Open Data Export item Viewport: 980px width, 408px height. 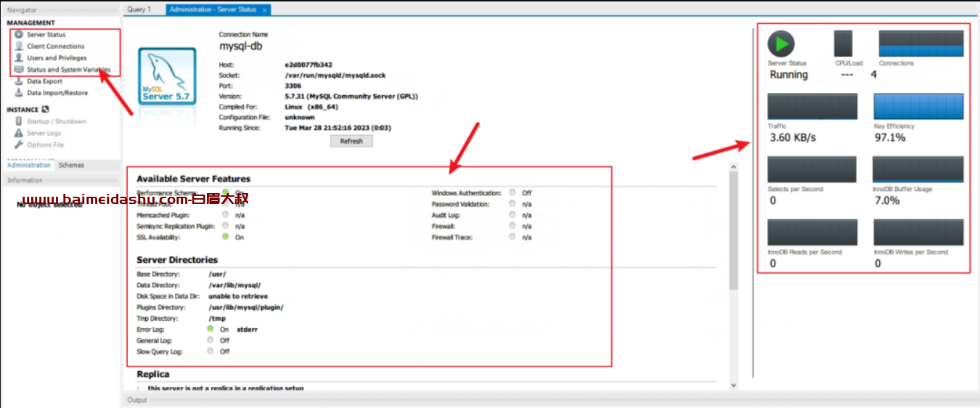coord(45,81)
